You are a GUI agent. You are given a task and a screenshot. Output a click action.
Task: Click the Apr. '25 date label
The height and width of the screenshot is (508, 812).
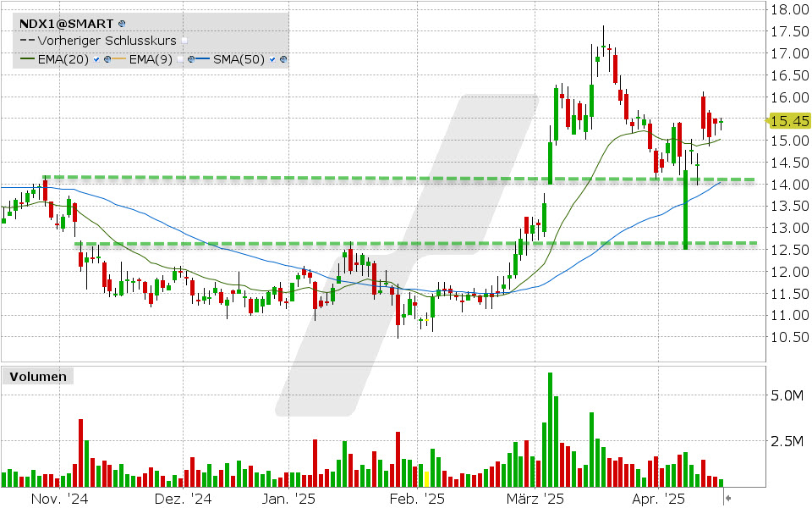click(x=658, y=499)
